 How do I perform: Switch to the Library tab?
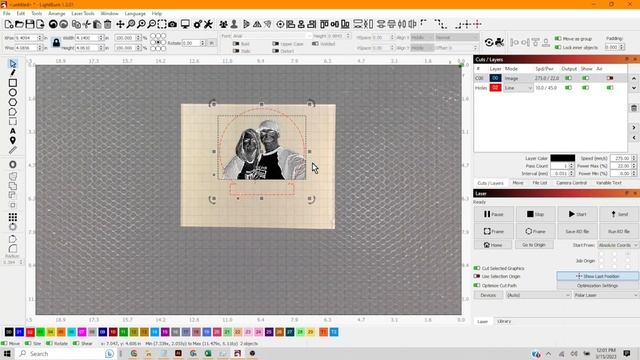pyautogui.click(x=504, y=321)
